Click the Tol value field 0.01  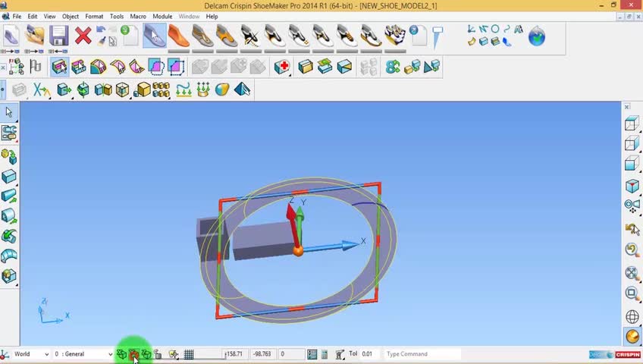369,354
